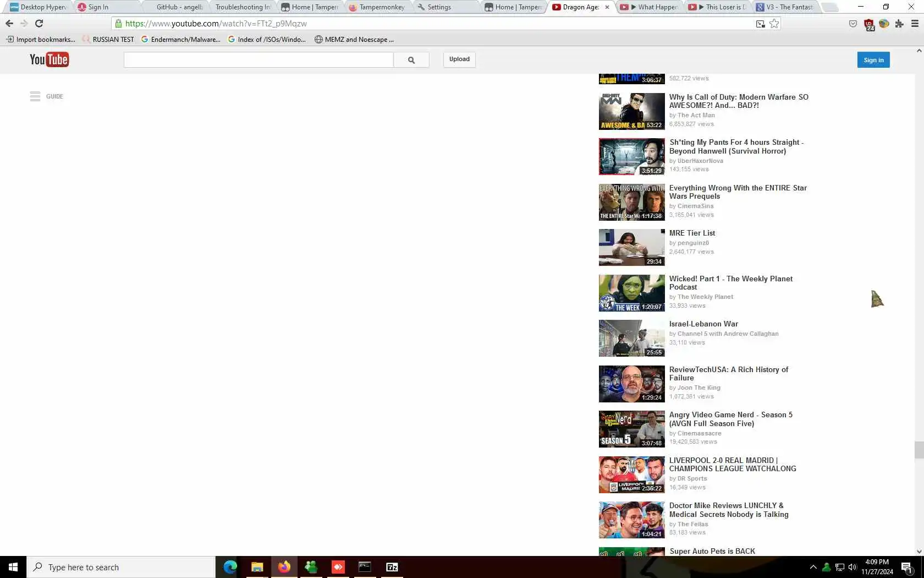Open the Index of /ISOs/Windo bookmark

[267, 40]
